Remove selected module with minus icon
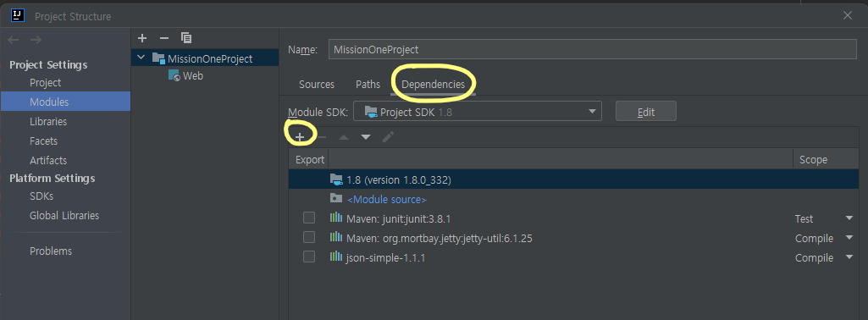 tap(163, 38)
